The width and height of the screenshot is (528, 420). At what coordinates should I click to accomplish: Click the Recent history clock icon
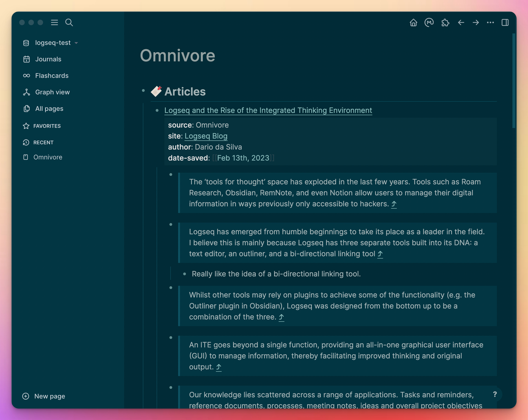pos(26,142)
